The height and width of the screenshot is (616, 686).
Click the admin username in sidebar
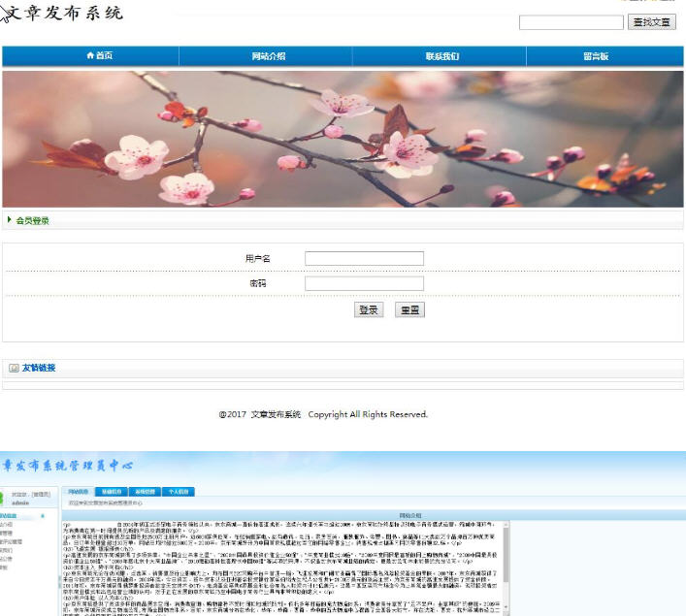(x=20, y=503)
